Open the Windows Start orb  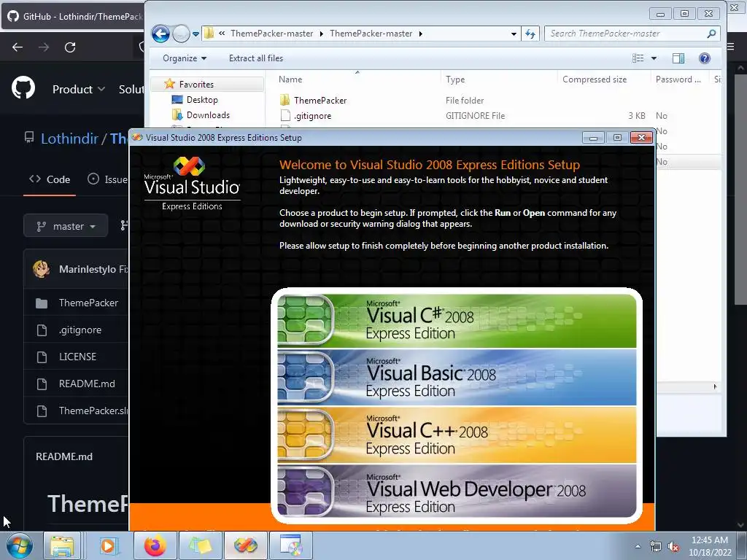click(20, 545)
